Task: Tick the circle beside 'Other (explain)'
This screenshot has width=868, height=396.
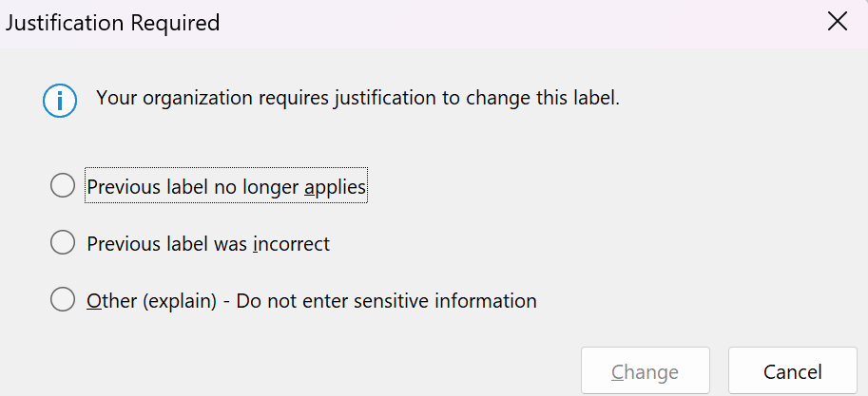Action: 63,299
